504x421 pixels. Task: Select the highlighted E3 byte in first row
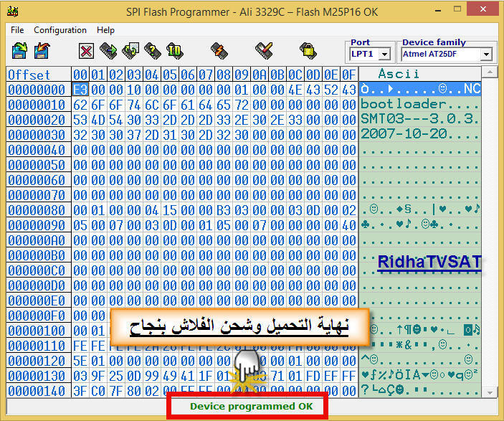click(80, 90)
